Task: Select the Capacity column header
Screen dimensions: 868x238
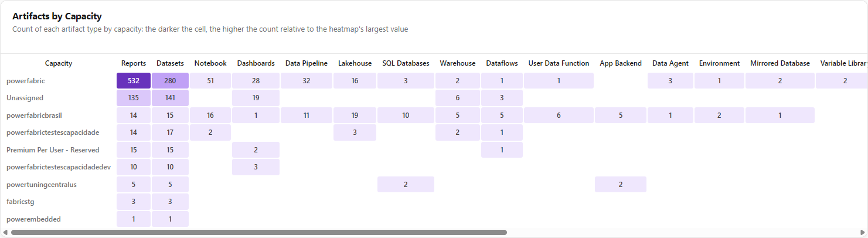Action: [x=59, y=63]
